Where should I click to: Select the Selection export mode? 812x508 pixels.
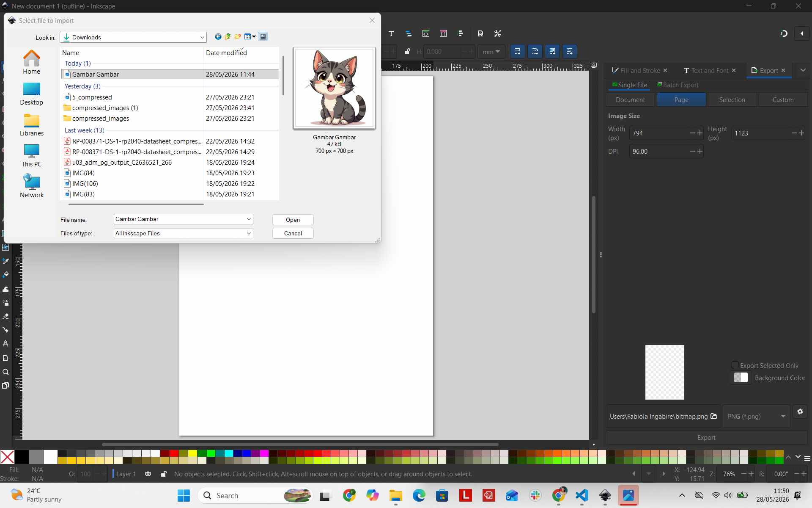[732, 100]
